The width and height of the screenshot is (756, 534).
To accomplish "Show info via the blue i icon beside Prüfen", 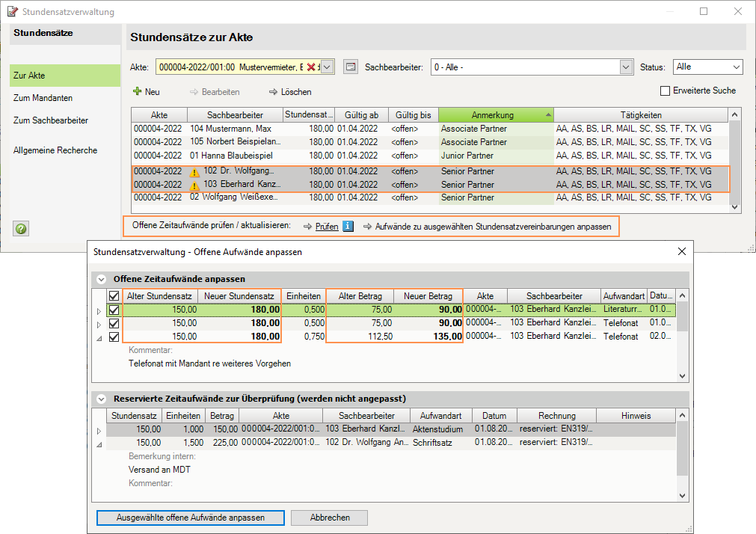I will pos(348,226).
